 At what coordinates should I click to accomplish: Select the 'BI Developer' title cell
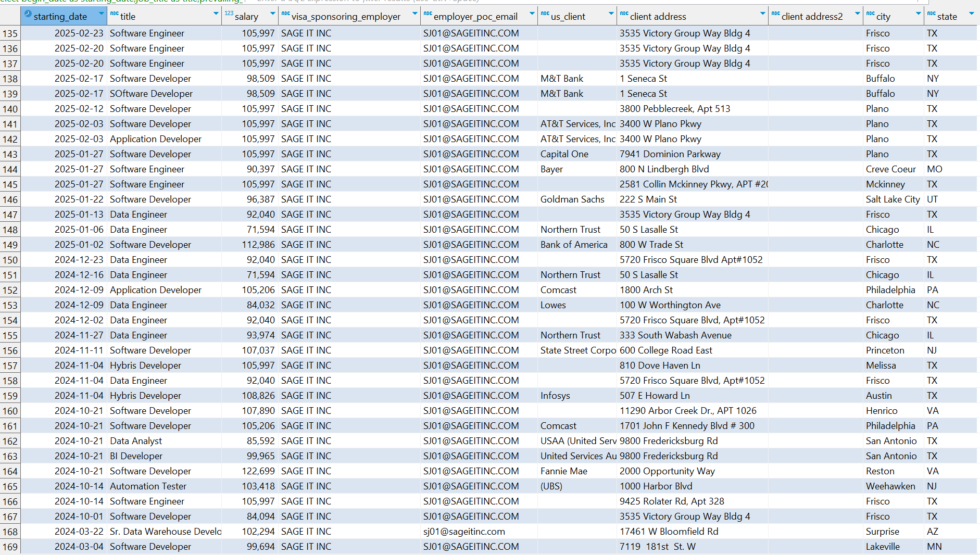pos(165,456)
